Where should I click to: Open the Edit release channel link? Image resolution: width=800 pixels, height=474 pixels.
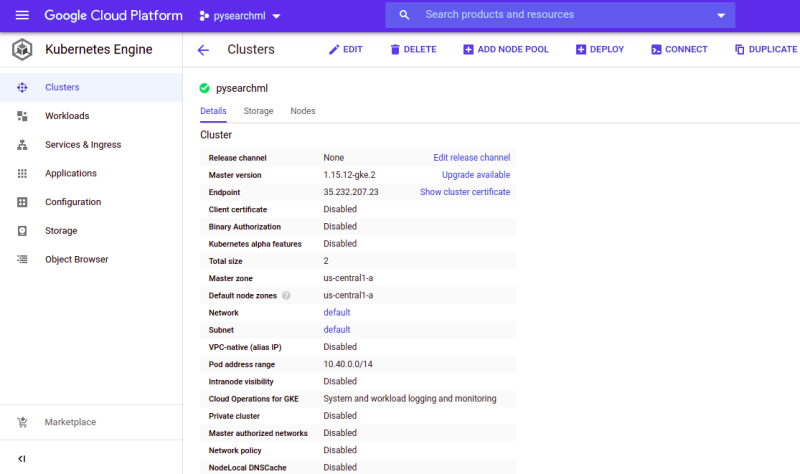471,158
